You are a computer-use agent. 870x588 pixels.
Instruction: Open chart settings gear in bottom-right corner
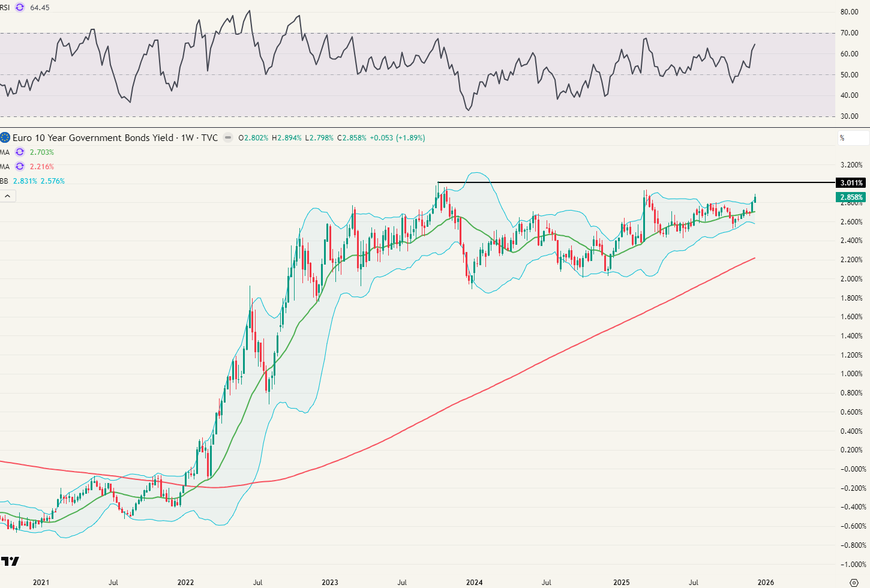(x=854, y=582)
